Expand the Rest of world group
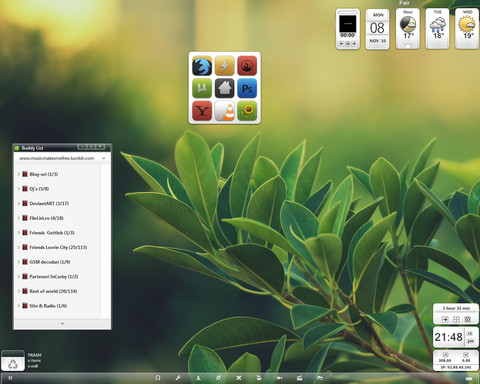Viewport: 480px width, 384px height. click(19, 291)
